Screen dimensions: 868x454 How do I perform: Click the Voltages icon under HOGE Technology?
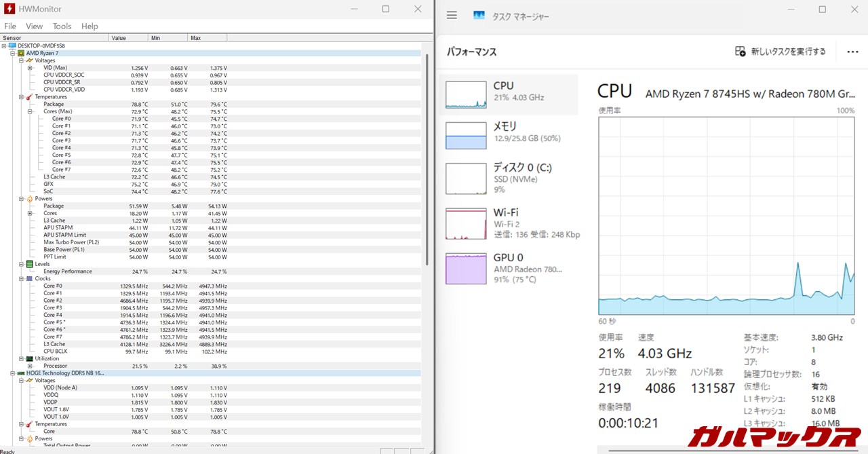29,381
